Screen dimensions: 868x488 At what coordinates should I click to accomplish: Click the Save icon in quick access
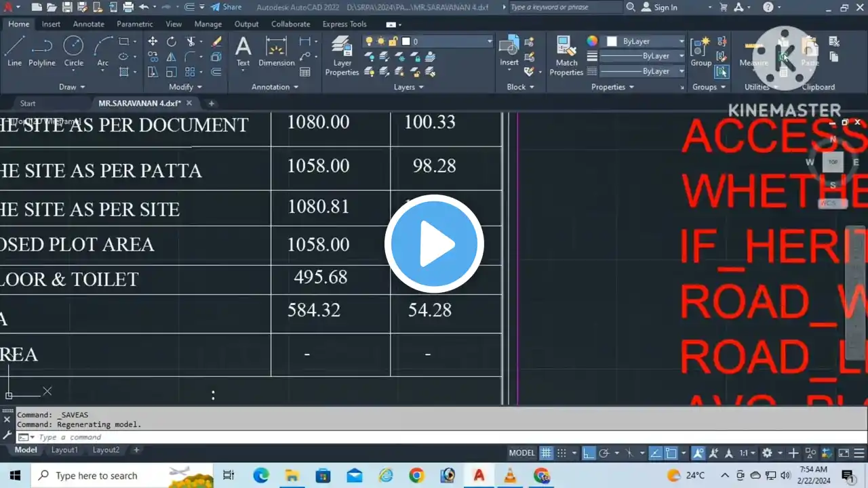(x=67, y=7)
